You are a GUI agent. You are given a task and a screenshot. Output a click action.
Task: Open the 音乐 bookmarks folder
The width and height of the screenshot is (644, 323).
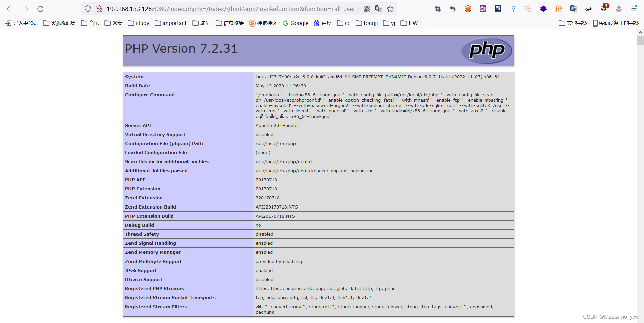(90, 23)
